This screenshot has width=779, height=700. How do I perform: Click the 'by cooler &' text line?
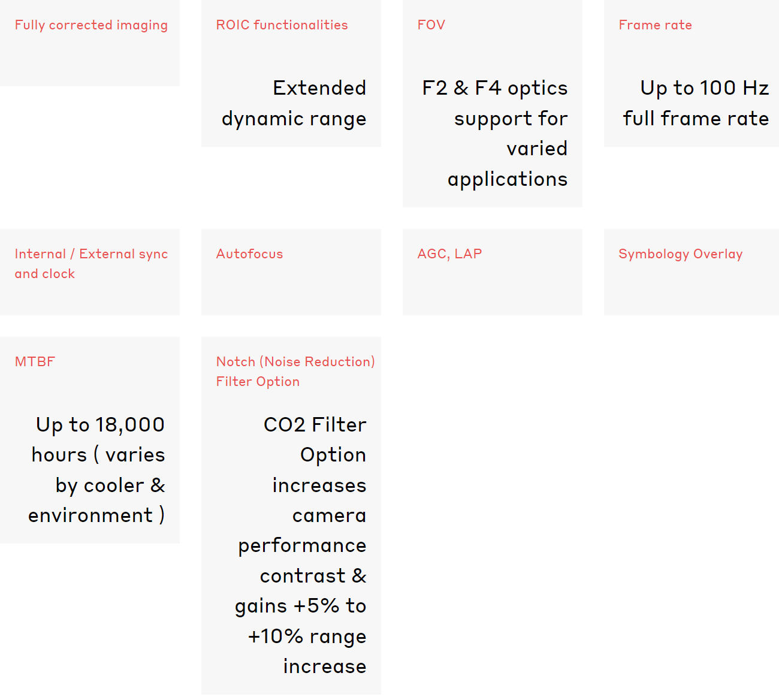110,485
